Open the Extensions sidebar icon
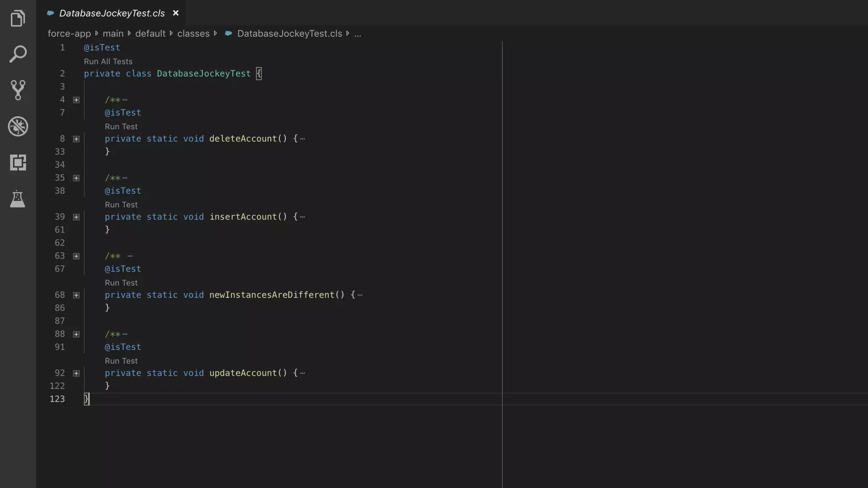Image resolution: width=868 pixels, height=488 pixels. [x=18, y=163]
